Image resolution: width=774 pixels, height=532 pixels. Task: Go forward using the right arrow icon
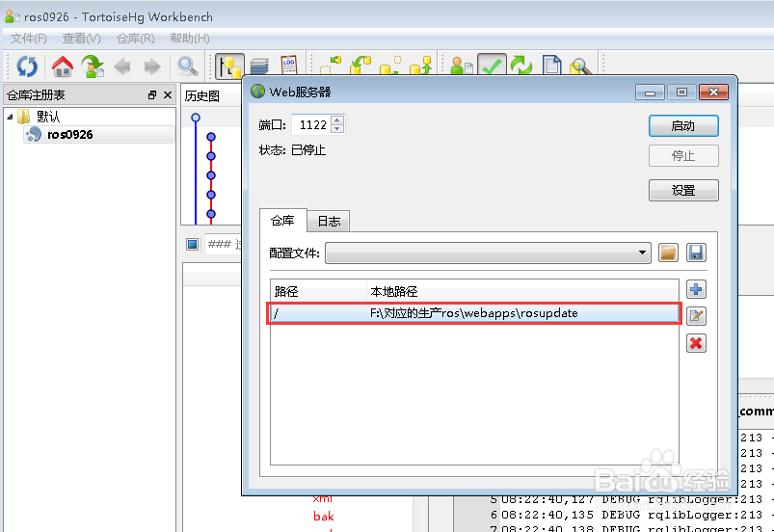click(x=152, y=66)
